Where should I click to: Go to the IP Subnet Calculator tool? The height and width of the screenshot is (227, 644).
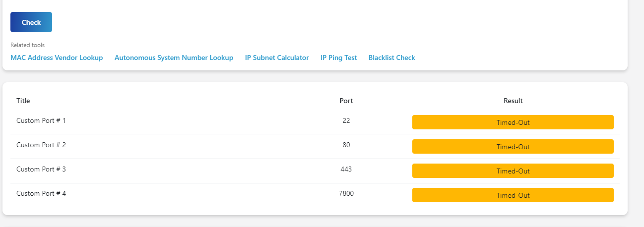coord(277,57)
